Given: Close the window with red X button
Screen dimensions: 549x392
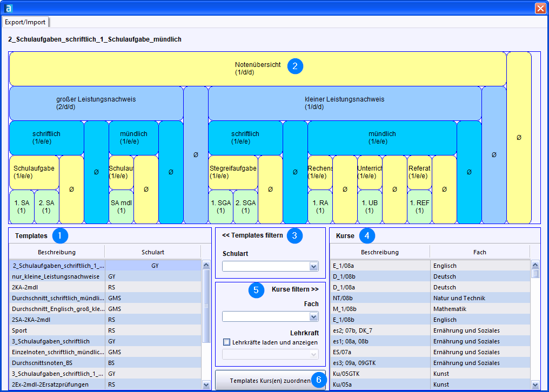Looking at the screenshot, I should (x=540, y=8).
